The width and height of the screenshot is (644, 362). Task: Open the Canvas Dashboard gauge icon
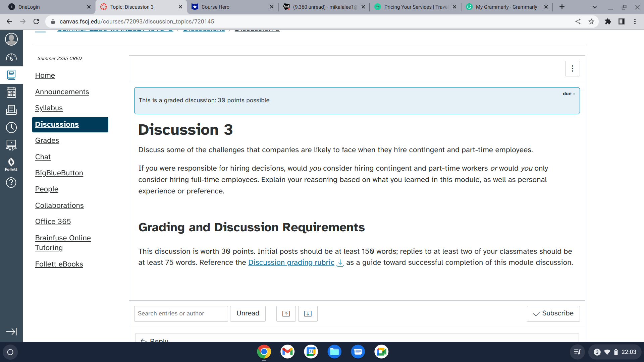11,57
